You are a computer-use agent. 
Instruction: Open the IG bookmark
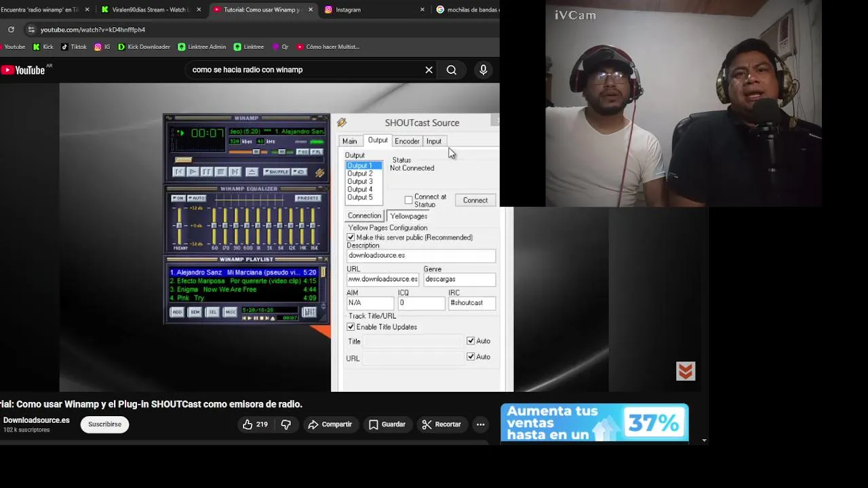pos(102,47)
